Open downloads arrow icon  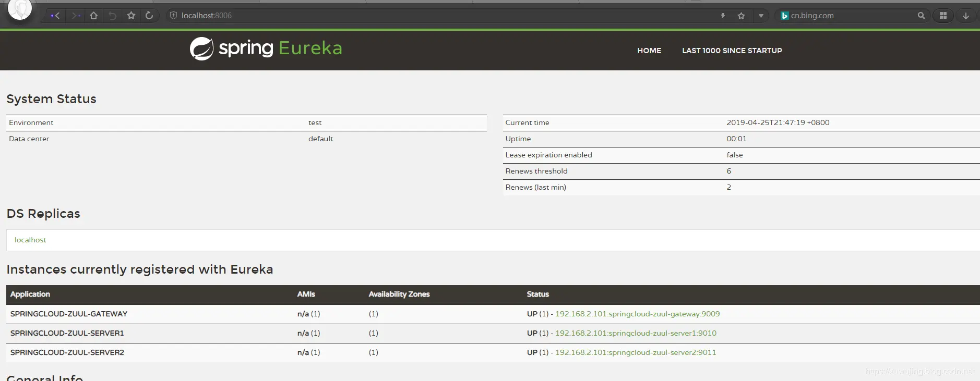[x=966, y=16]
